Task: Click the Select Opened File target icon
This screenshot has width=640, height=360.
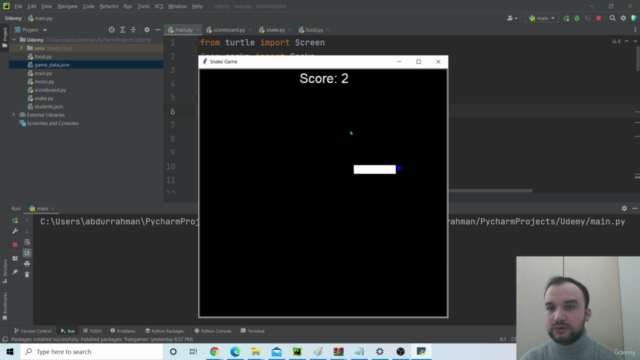Action: (111, 30)
